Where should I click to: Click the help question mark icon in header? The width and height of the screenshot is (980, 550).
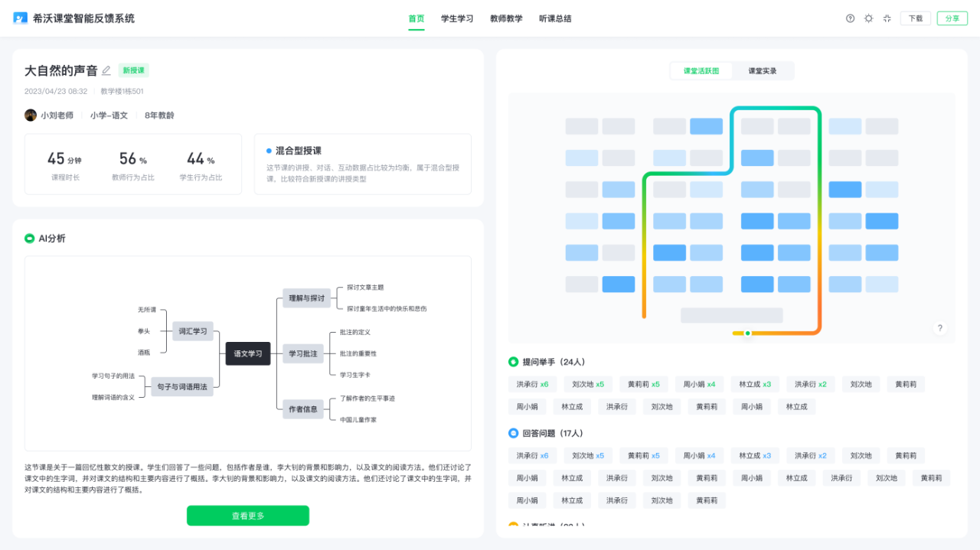(x=850, y=18)
